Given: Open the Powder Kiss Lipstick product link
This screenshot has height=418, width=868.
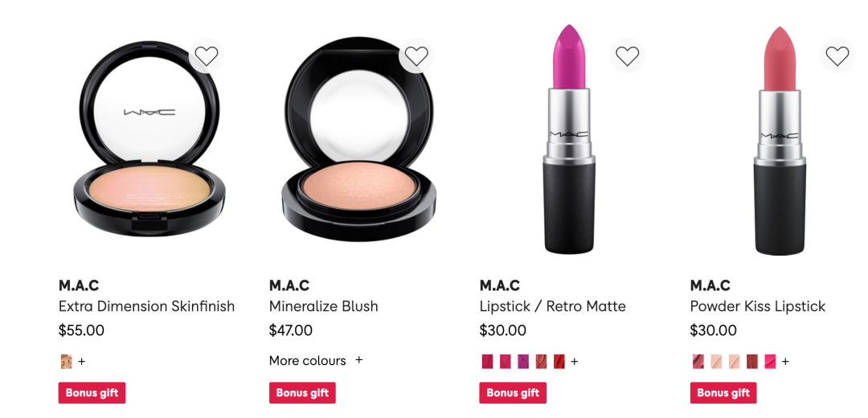Looking at the screenshot, I should click(757, 306).
